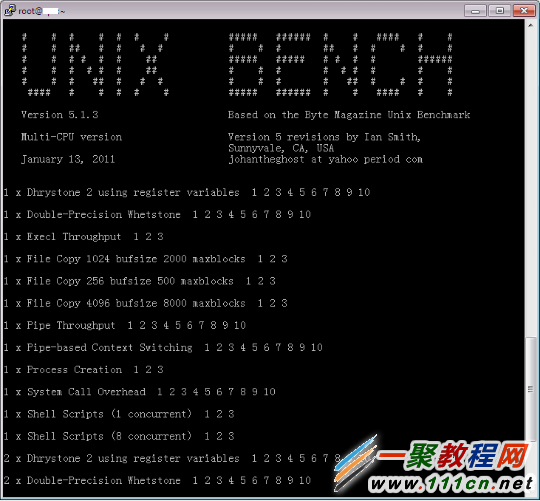Click the PuTTY icon in the title bar
Viewport: 540px width, 501px height.
(10, 10)
